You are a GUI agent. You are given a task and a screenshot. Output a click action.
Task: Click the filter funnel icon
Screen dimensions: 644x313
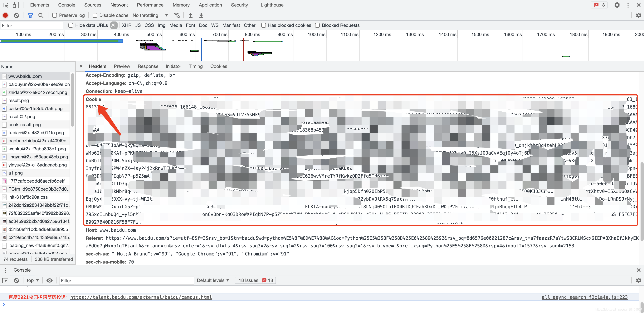30,15
